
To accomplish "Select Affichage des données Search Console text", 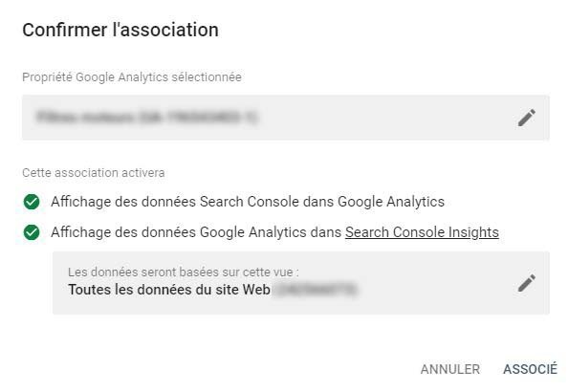I will (175, 202).
